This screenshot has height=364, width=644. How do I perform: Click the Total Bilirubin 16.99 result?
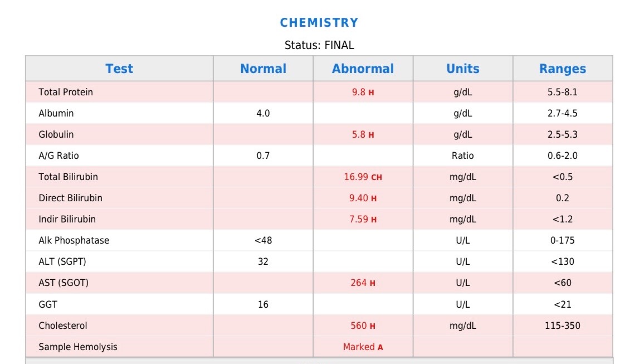[357, 177]
